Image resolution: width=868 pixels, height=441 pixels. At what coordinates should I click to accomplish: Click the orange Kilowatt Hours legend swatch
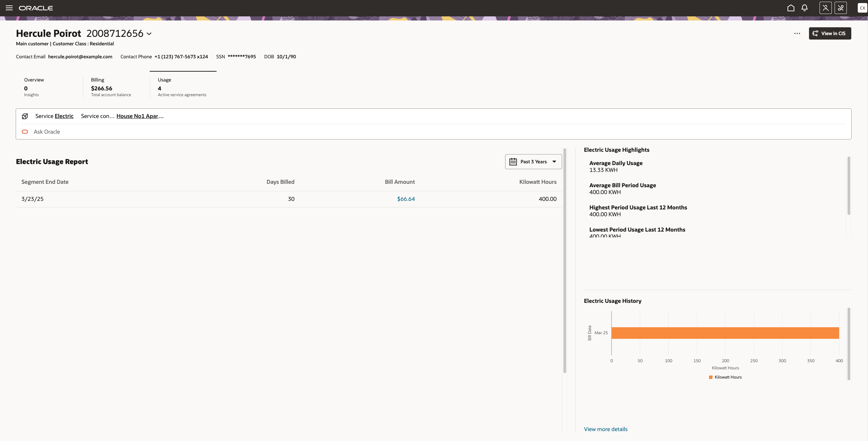(710, 377)
